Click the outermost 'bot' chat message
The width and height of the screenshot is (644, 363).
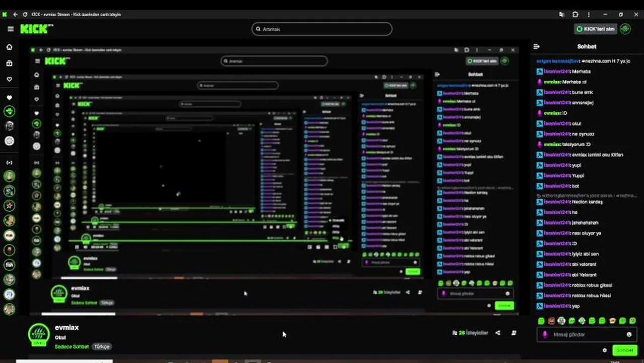pos(558,186)
